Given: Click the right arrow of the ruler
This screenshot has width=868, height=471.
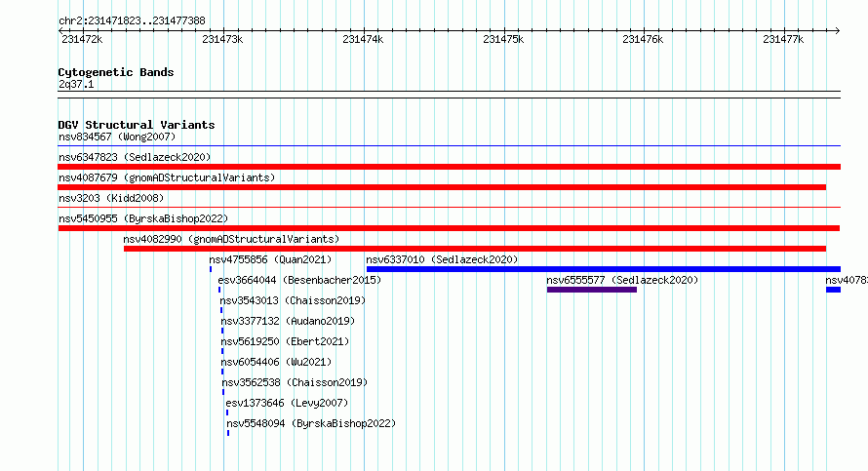Looking at the screenshot, I should pos(838,31).
